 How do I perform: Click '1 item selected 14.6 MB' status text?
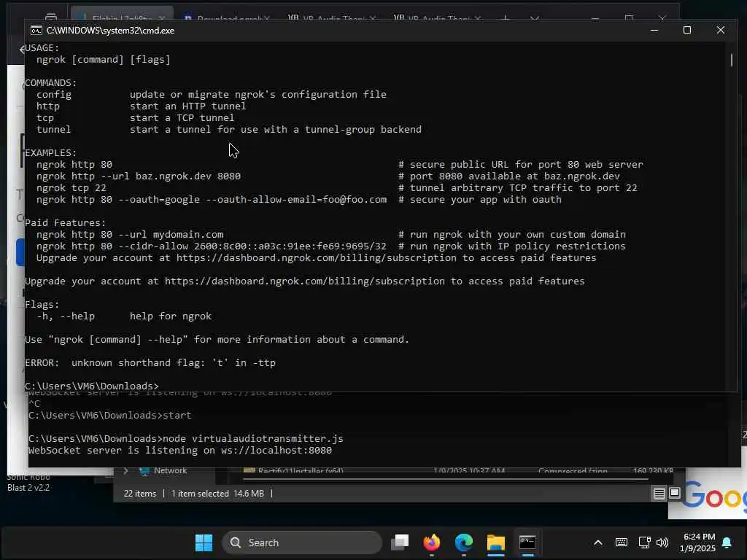[x=217, y=494]
